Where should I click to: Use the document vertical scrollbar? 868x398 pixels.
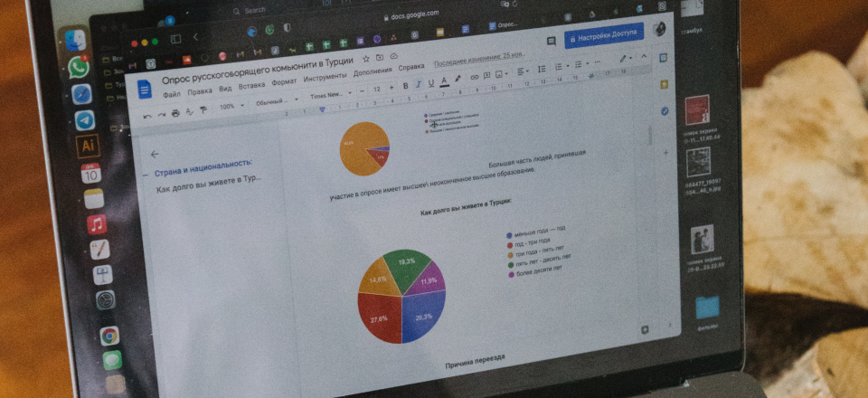651,136
